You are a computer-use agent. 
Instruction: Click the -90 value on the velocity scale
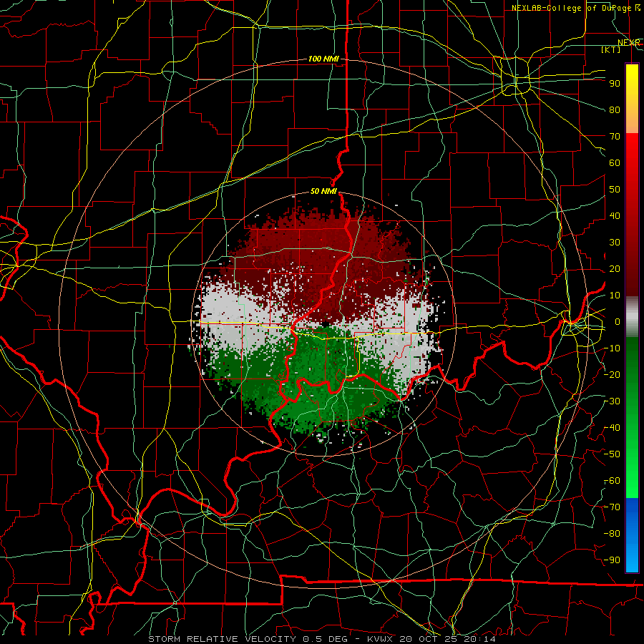point(613,560)
